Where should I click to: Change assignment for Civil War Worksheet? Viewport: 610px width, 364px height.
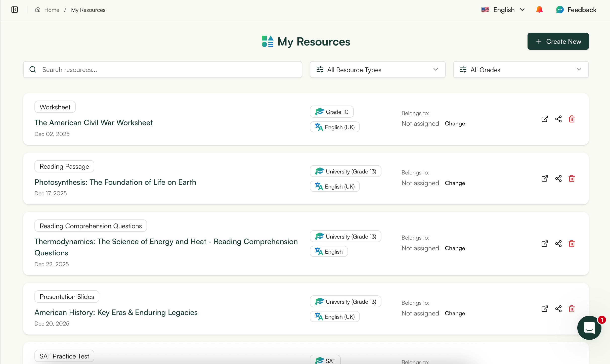[x=455, y=124]
